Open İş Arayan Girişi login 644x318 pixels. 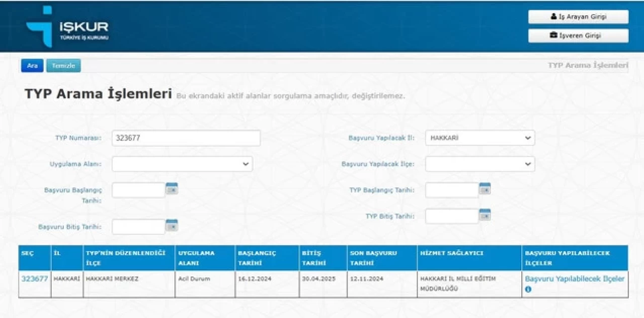click(x=578, y=17)
